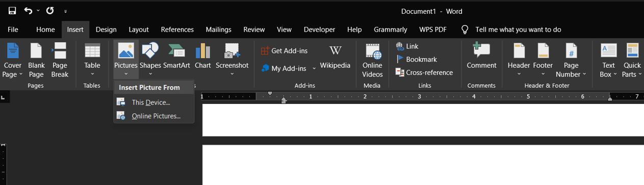Open the View tab
This screenshot has width=644, height=185.
(284, 30)
